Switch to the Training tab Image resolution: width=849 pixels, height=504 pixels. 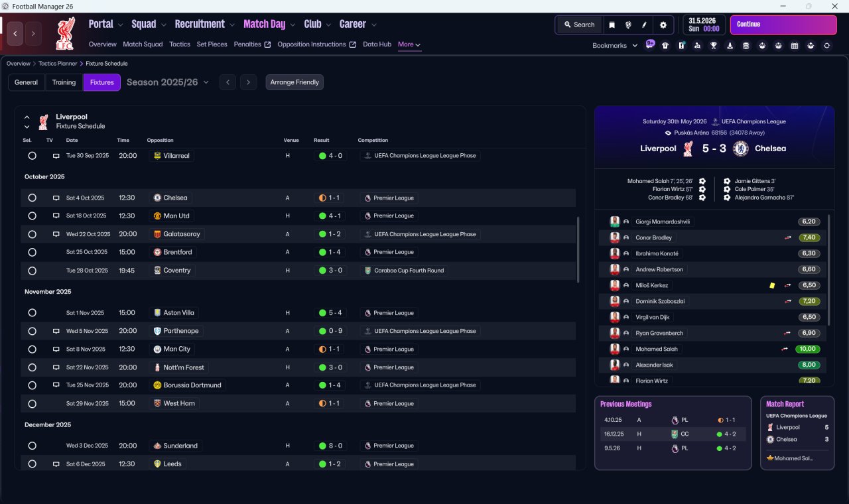click(x=64, y=82)
